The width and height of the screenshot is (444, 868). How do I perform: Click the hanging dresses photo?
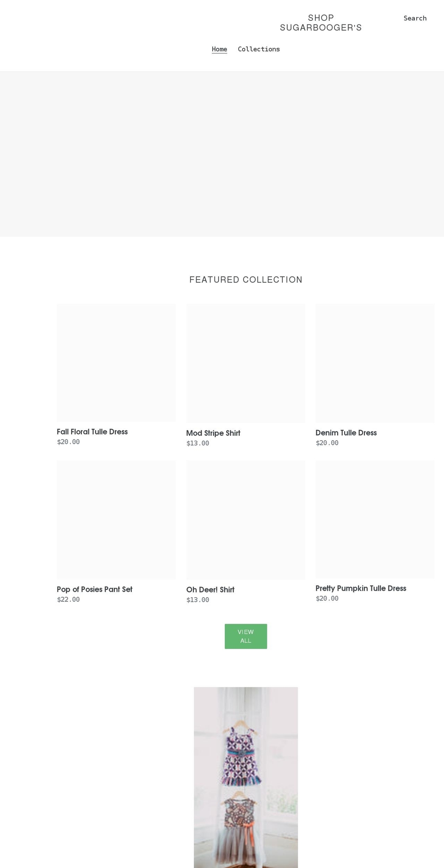(x=246, y=777)
